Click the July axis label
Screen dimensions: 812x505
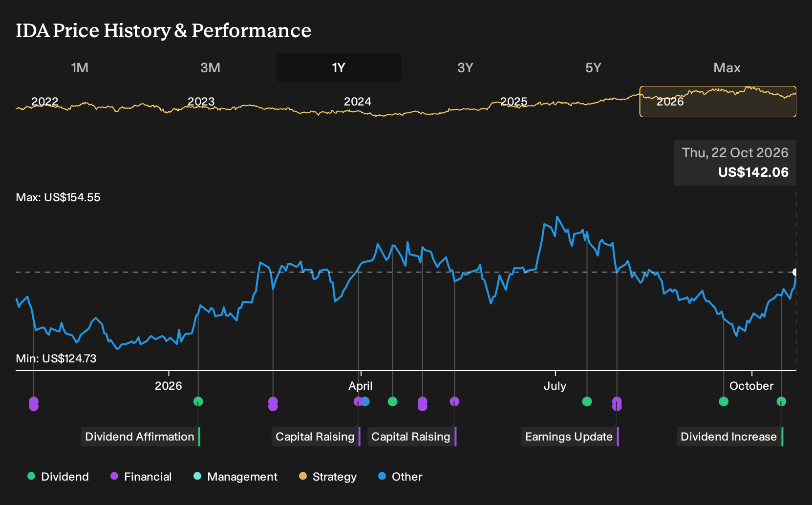(x=555, y=386)
